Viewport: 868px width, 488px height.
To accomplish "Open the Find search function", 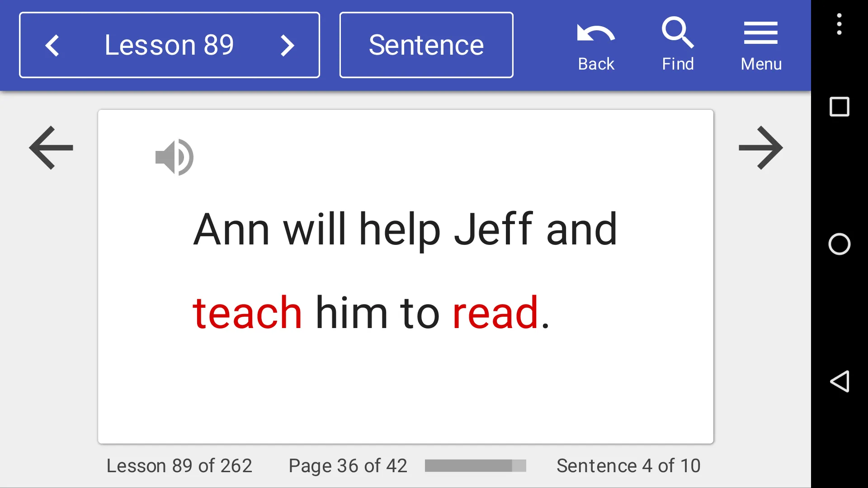I will click(679, 45).
